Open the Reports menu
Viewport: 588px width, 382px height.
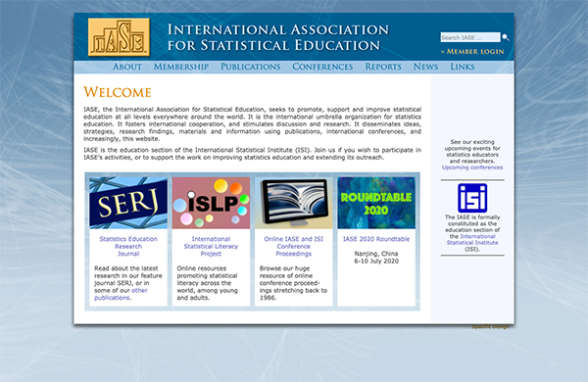383,67
